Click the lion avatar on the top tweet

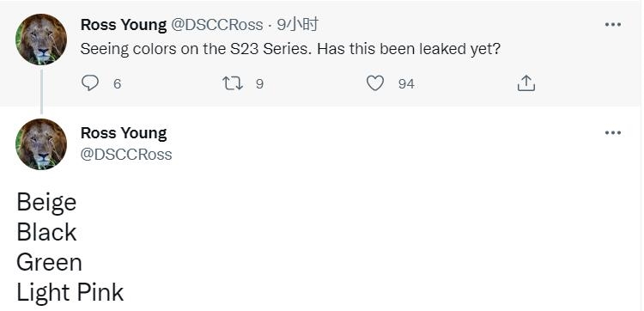point(41,39)
